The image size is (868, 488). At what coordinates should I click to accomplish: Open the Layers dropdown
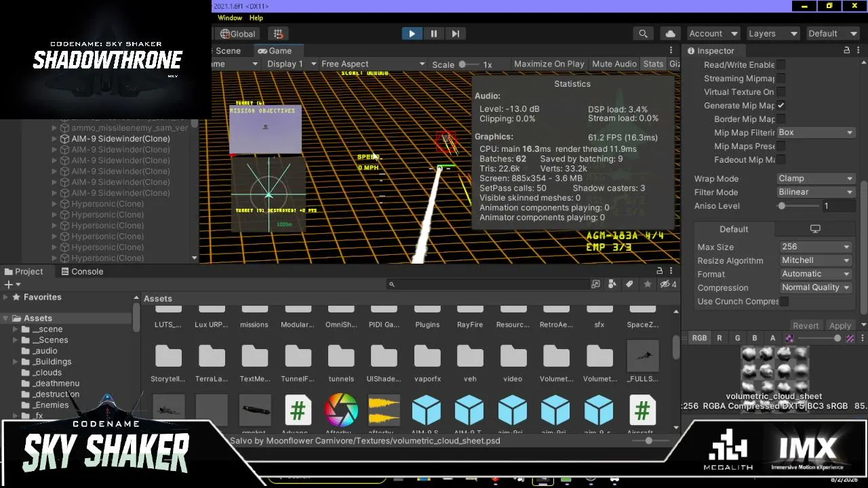pyautogui.click(x=773, y=33)
